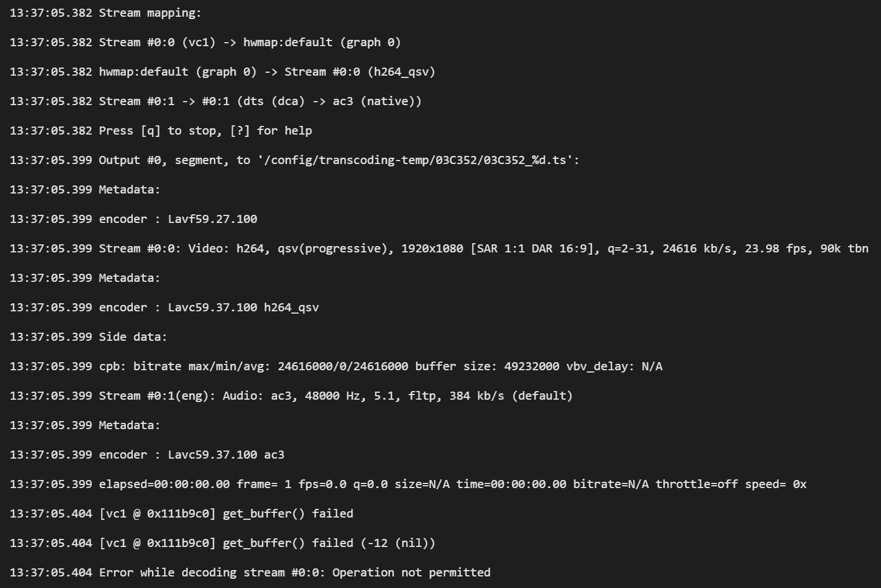881x588 pixels.
Task: Select the first get_buffer() failed line
Action: coord(181,513)
